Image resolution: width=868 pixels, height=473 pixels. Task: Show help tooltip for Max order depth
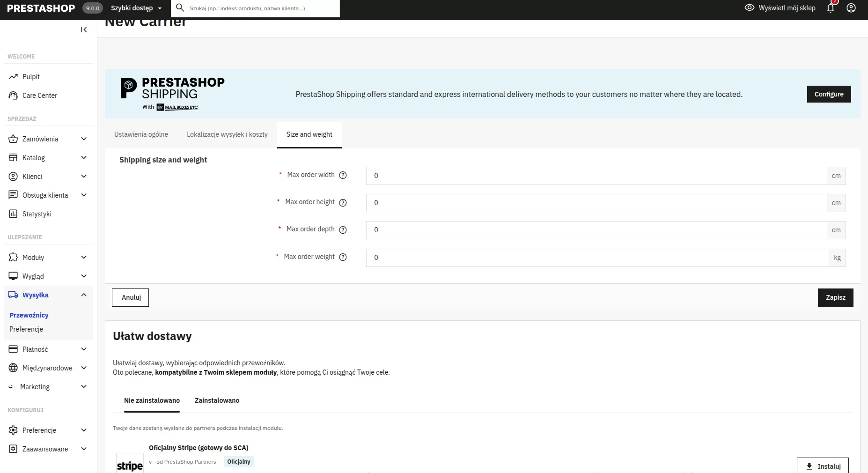(343, 230)
